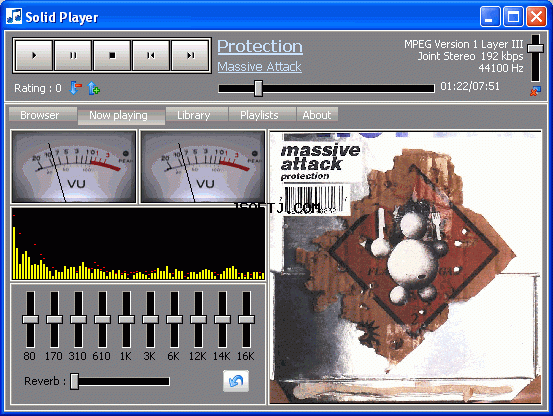Open the Library tab
The height and width of the screenshot is (416, 553).
click(197, 115)
